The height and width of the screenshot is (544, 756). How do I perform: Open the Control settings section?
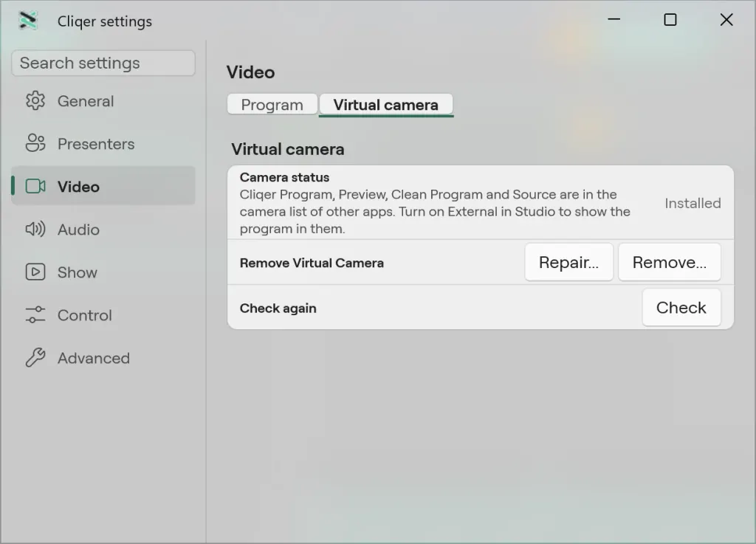tap(103, 315)
